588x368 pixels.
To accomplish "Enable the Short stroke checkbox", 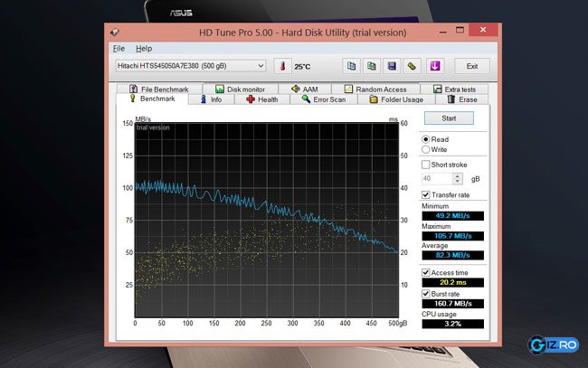I will click(426, 165).
